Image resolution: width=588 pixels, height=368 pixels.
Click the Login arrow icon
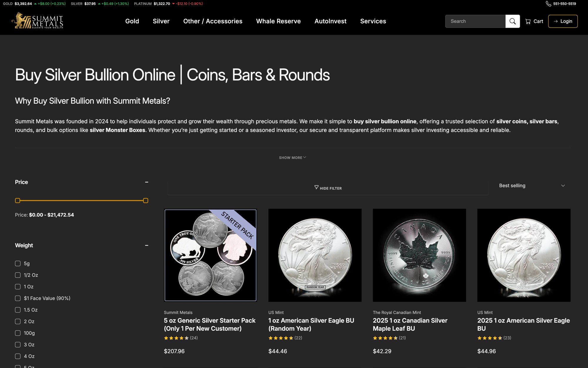coord(556,21)
